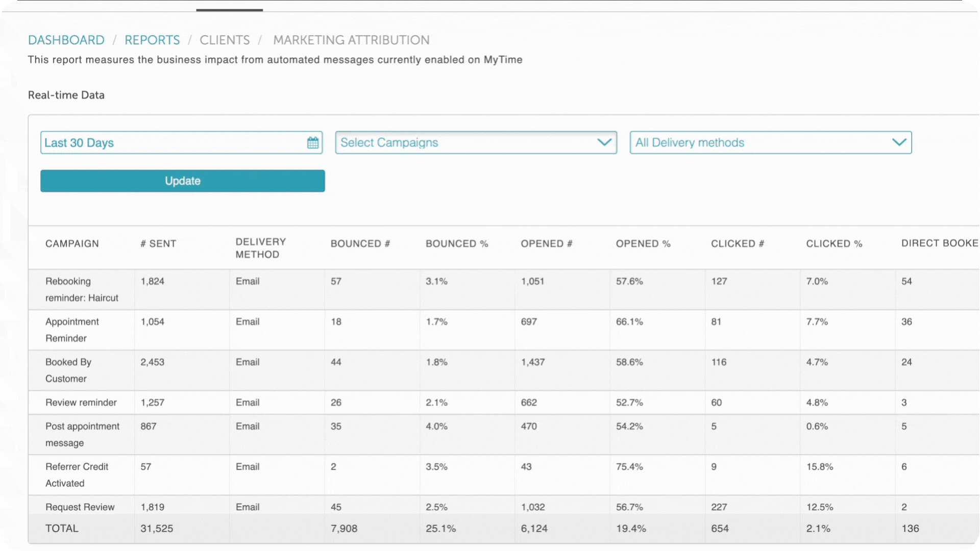Click the 1,054 sent value
Viewport: 980px width, 551px height.
click(153, 322)
